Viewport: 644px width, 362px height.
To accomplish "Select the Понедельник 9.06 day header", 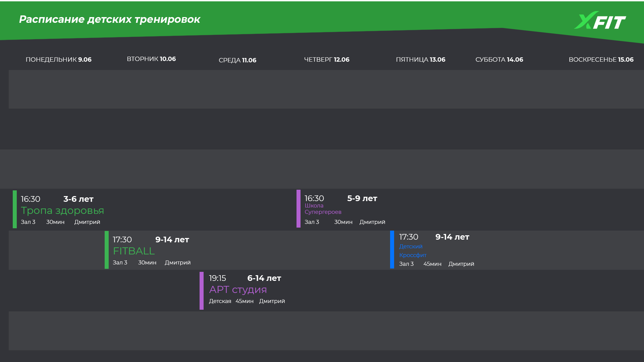I will 58,60.
